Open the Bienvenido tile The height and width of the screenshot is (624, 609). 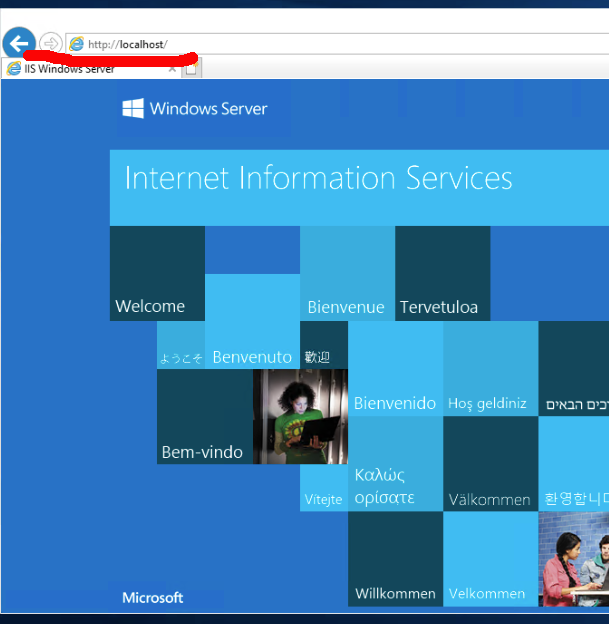395,368
